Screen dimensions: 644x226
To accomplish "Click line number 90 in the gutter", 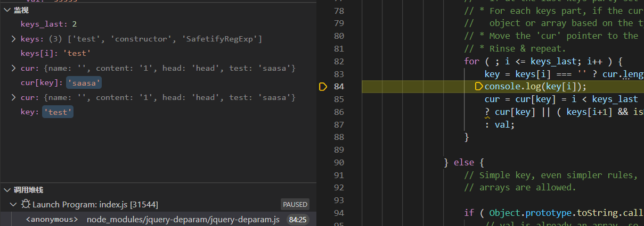I will click(x=338, y=162).
